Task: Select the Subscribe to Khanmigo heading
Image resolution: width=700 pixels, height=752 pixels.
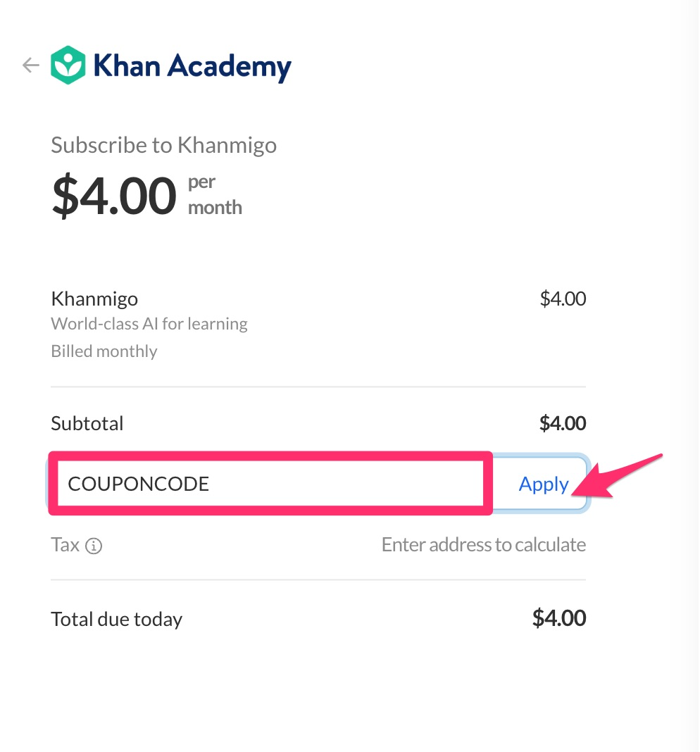Action: click(164, 145)
